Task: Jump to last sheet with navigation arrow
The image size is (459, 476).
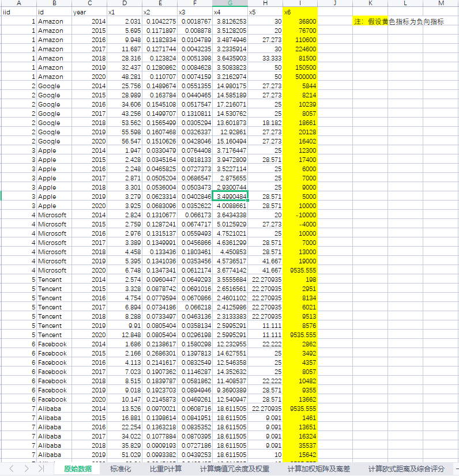Action: [x=41, y=469]
